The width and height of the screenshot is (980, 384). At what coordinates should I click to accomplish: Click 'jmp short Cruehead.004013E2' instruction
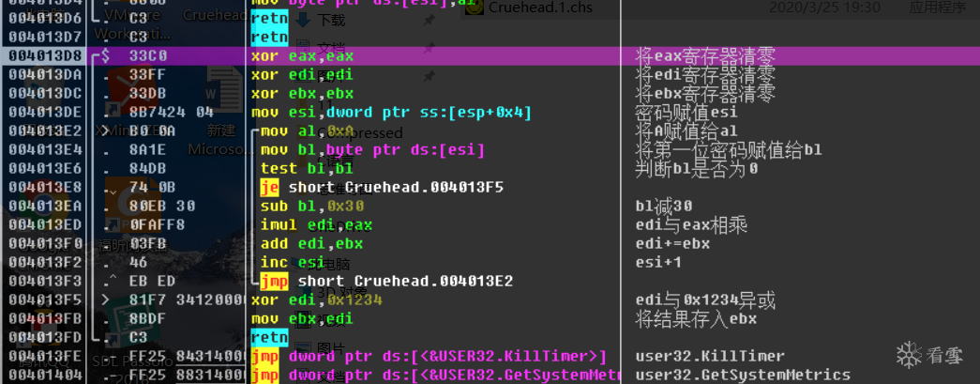click(387, 281)
